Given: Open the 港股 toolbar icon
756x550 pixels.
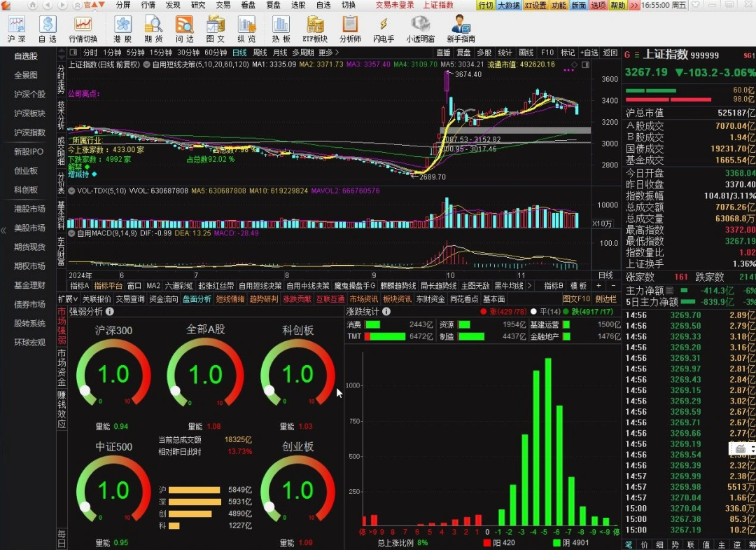Looking at the screenshot, I should coord(122,29).
